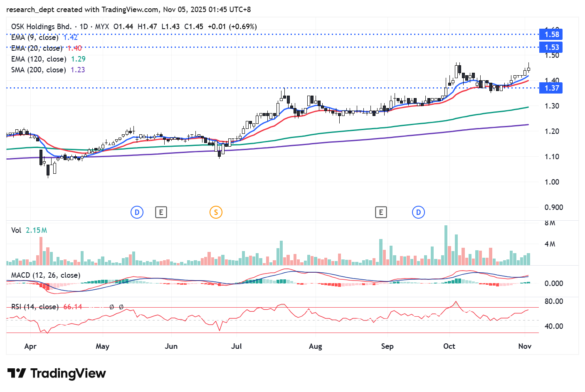Click the Oct label on time axis

click(449, 346)
